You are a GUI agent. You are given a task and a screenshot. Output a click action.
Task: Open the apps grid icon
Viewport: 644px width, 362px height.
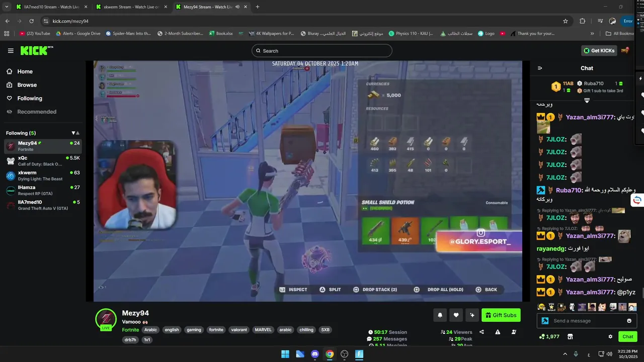(7, 34)
